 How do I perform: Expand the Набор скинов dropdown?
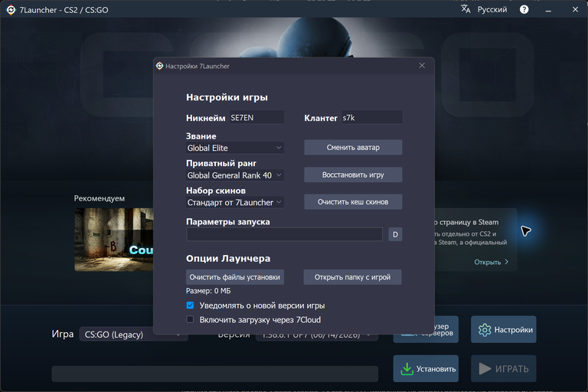(235, 203)
